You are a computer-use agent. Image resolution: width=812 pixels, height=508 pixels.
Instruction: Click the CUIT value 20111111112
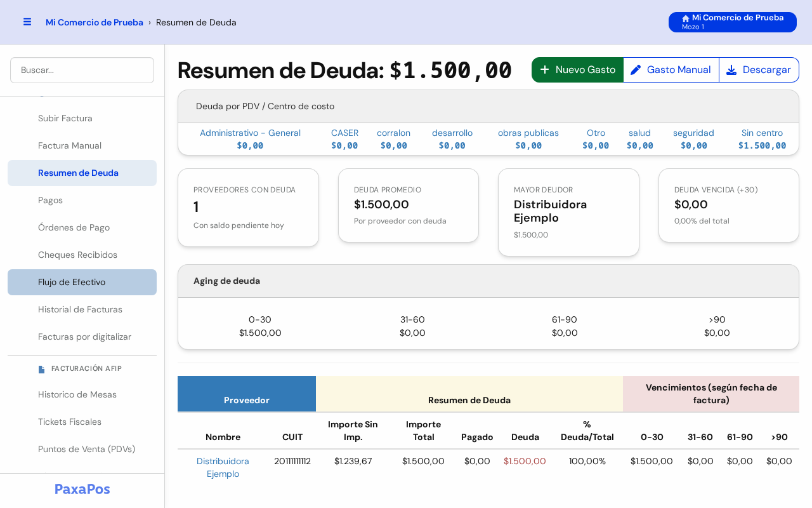[292, 461]
